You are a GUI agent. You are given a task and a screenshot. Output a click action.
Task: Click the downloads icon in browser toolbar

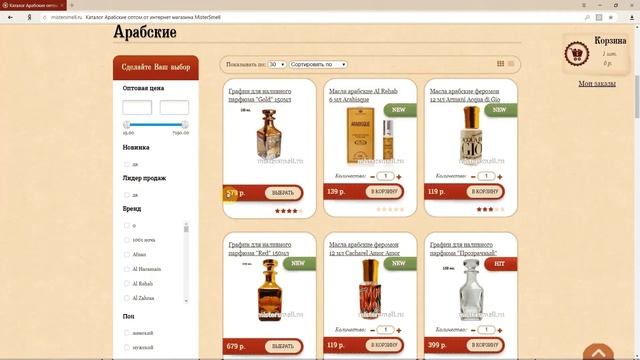click(632, 17)
